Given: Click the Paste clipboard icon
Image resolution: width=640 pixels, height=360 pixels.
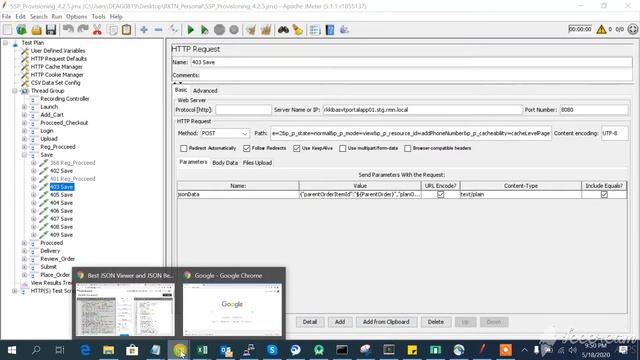Looking at the screenshot, I should click(127, 29).
